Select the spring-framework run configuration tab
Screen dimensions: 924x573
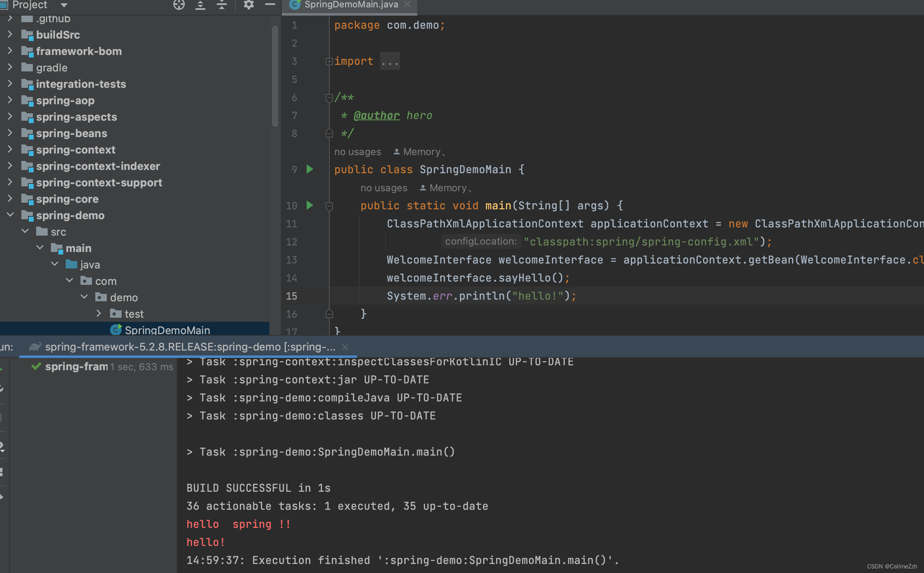tap(190, 347)
